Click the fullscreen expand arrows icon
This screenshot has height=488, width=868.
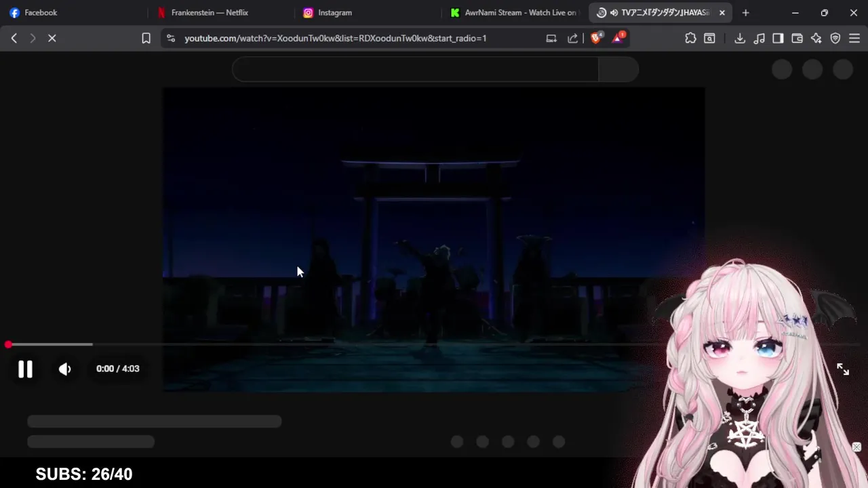(x=843, y=369)
